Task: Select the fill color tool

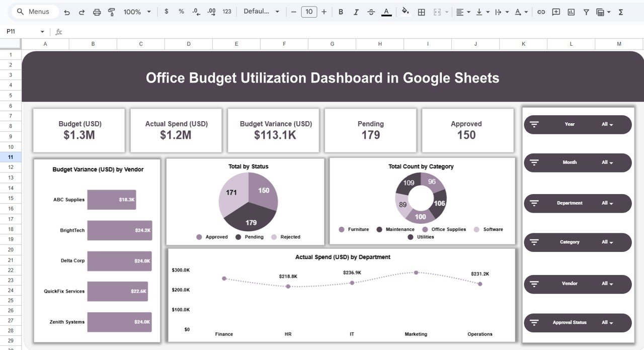Action: point(406,11)
